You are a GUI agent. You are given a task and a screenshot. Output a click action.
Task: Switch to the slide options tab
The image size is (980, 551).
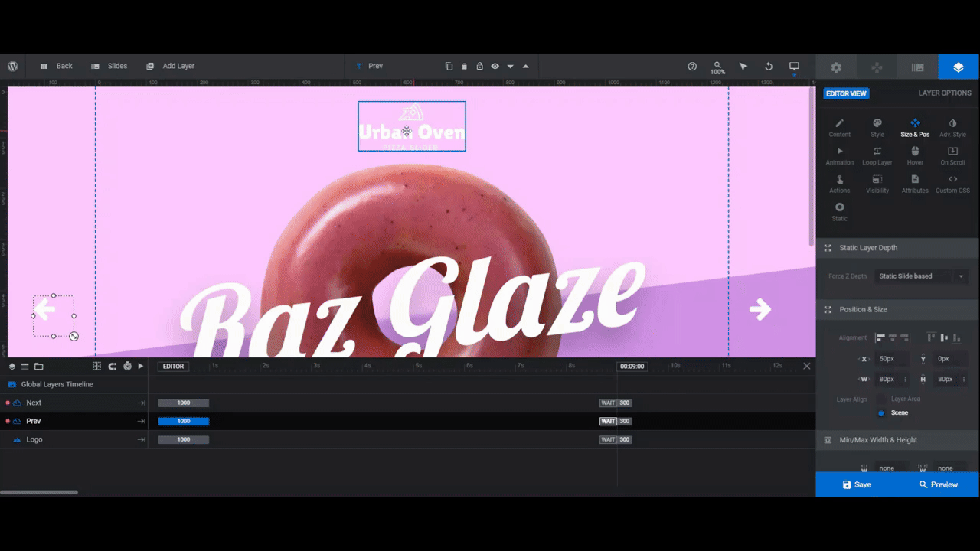pyautogui.click(x=918, y=67)
